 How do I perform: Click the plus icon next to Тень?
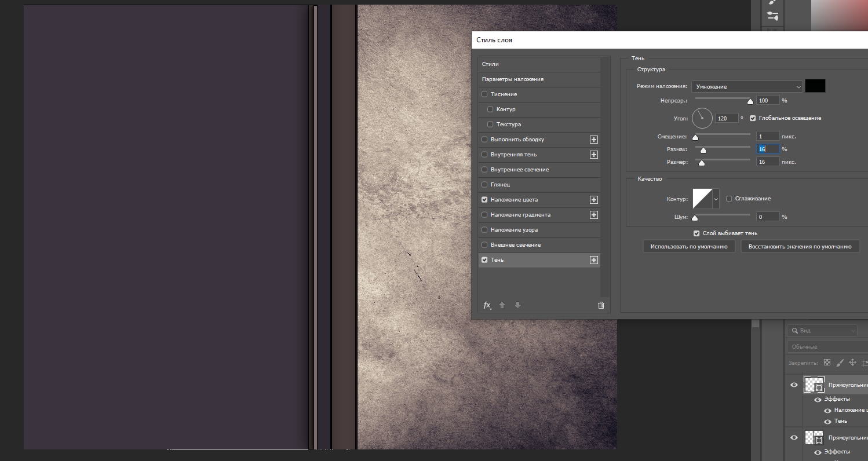coord(593,260)
